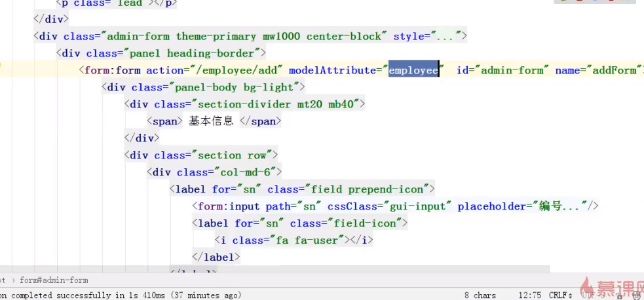Click the "panel heading-border" class value

pos(192,53)
